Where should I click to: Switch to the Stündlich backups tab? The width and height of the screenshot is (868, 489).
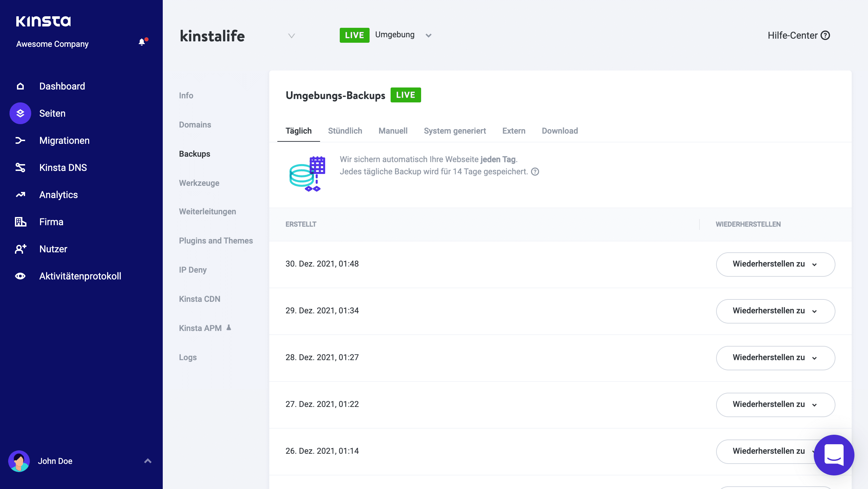pos(345,131)
